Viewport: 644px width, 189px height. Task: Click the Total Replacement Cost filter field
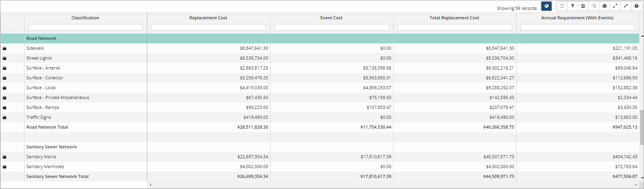point(454,27)
